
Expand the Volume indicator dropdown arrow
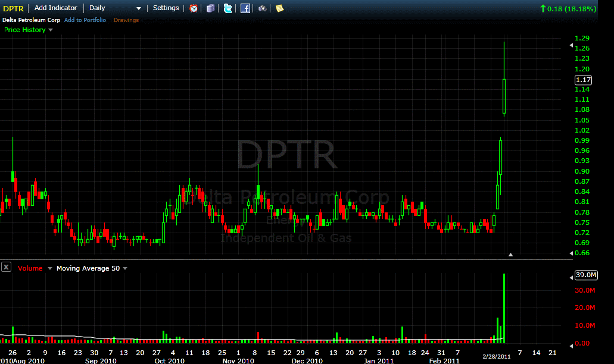[x=50, y=269]
